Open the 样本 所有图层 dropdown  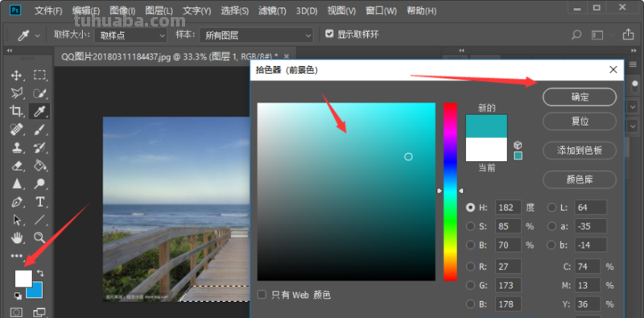click(257, 35)
